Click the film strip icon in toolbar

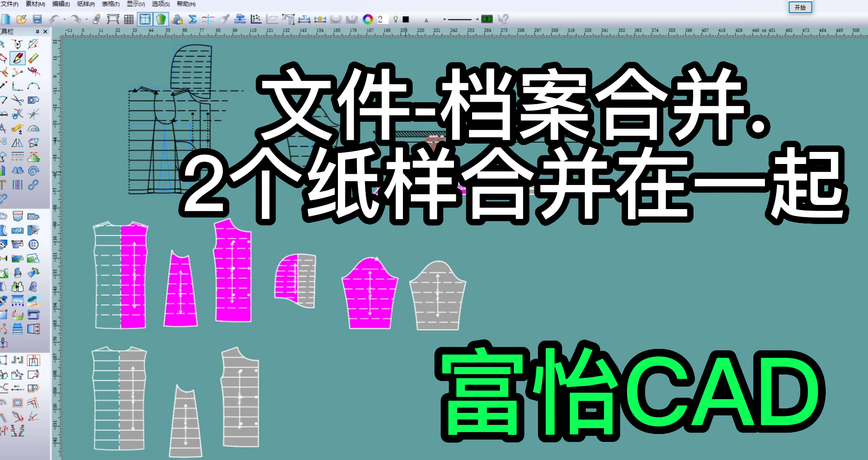coord(487,19)
